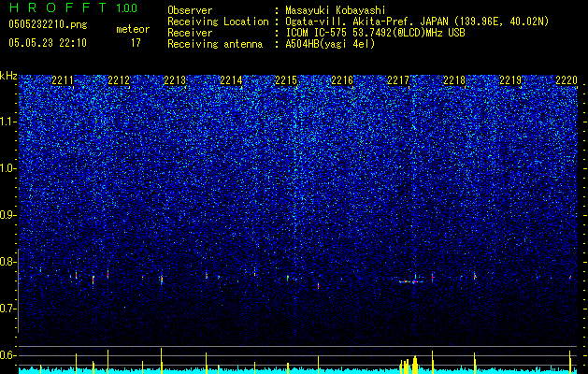Select the file name 0505232210.png

[x=48, y=24]
